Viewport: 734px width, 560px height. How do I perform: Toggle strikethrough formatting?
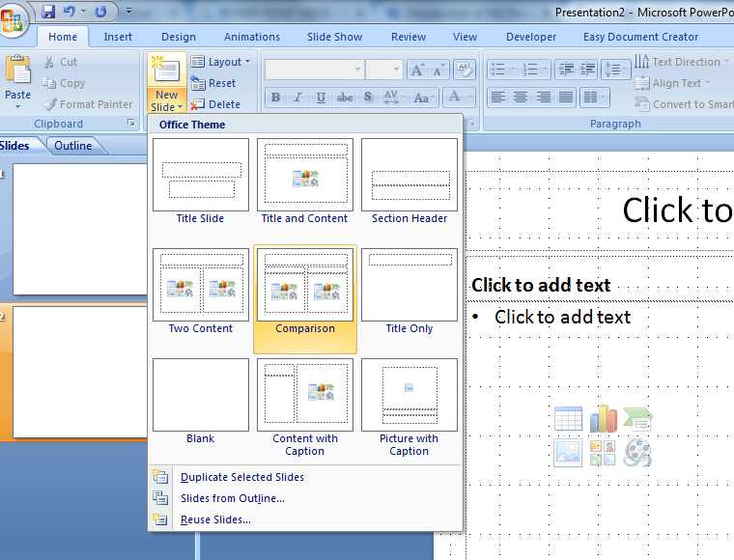345,98
